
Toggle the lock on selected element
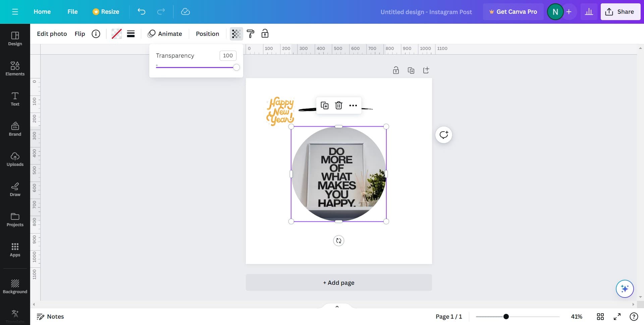265,34
